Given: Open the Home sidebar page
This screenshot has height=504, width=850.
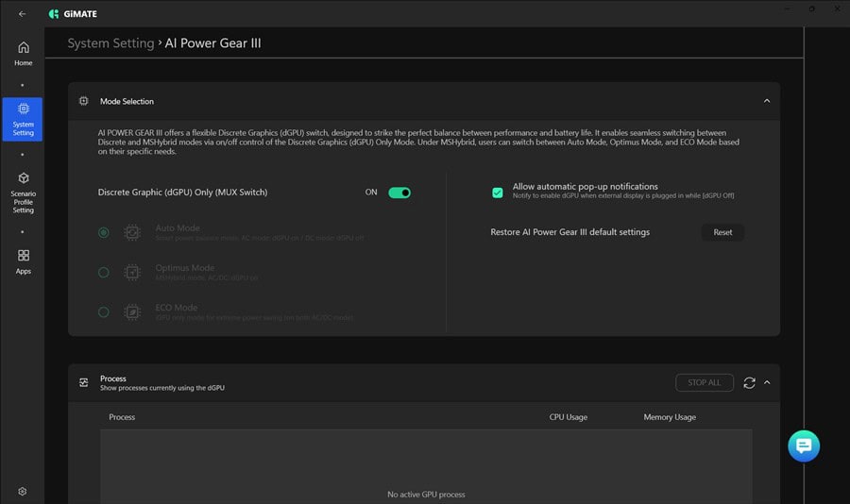Looking at the screenshot, I should 23,54.
